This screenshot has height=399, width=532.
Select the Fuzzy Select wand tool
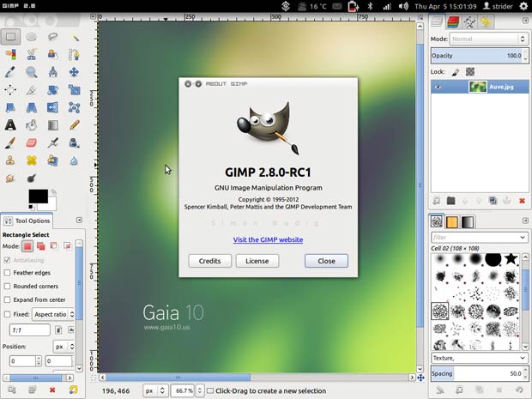point(75,37)
